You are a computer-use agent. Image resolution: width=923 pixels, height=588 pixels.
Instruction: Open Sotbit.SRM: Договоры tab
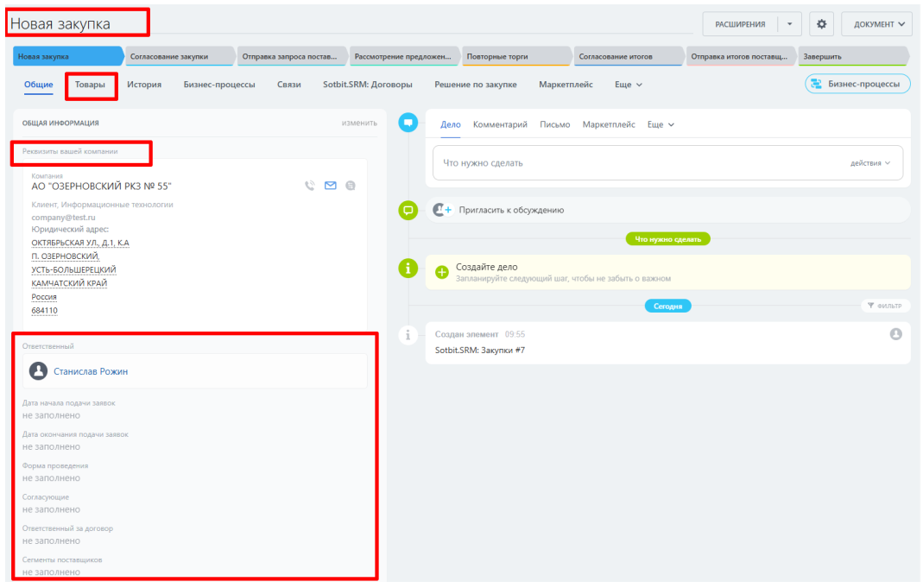[367, 85]
